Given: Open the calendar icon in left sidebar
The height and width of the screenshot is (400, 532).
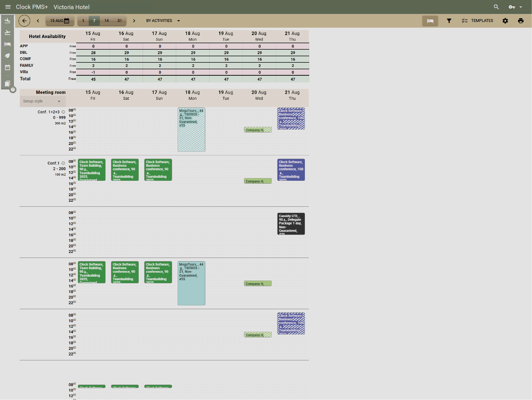Looking at the screenshot, I should [7, 67].
